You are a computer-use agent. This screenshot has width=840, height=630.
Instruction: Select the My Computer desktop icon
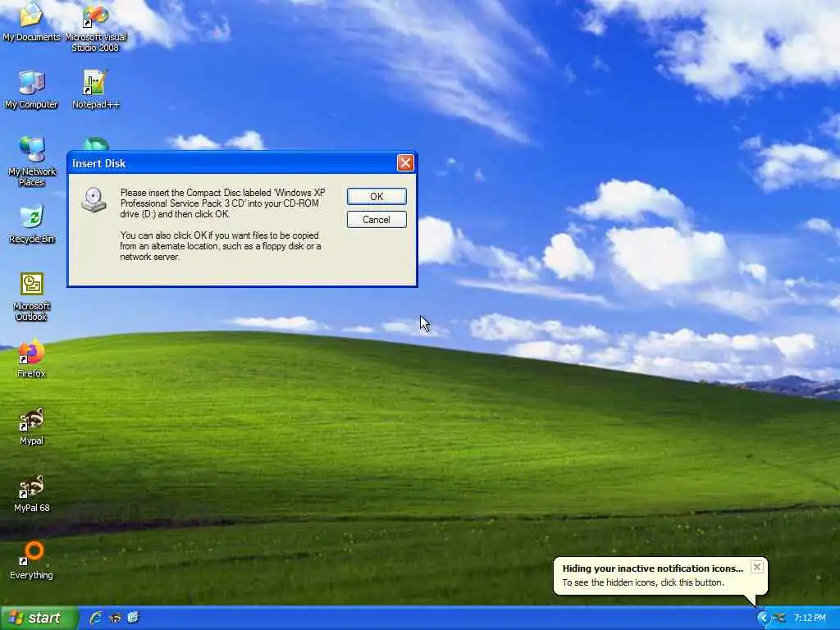pyautogui.click(x=31, y=89)
